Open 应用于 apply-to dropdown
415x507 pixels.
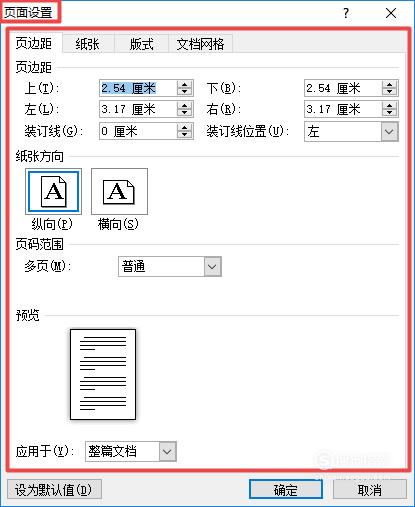point(167,452)
